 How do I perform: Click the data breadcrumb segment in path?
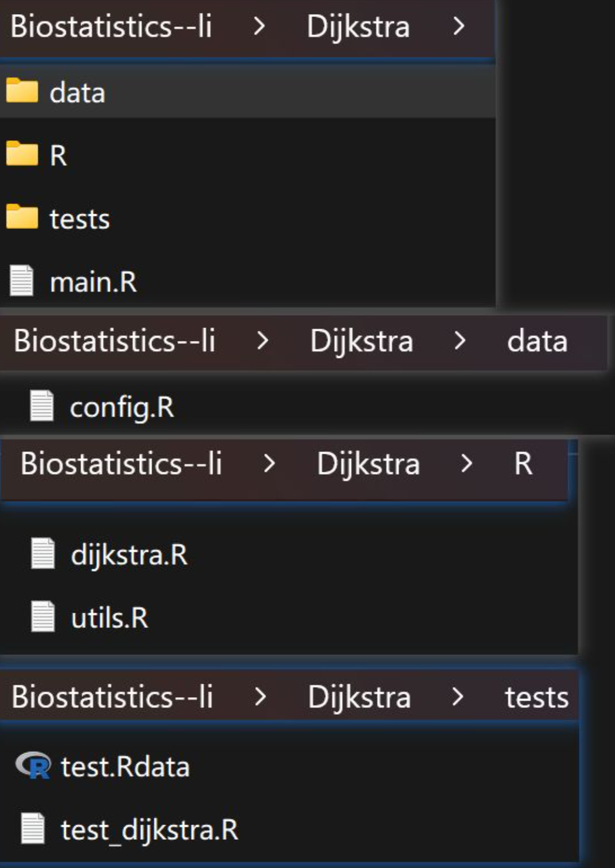[x=537, y=341]
